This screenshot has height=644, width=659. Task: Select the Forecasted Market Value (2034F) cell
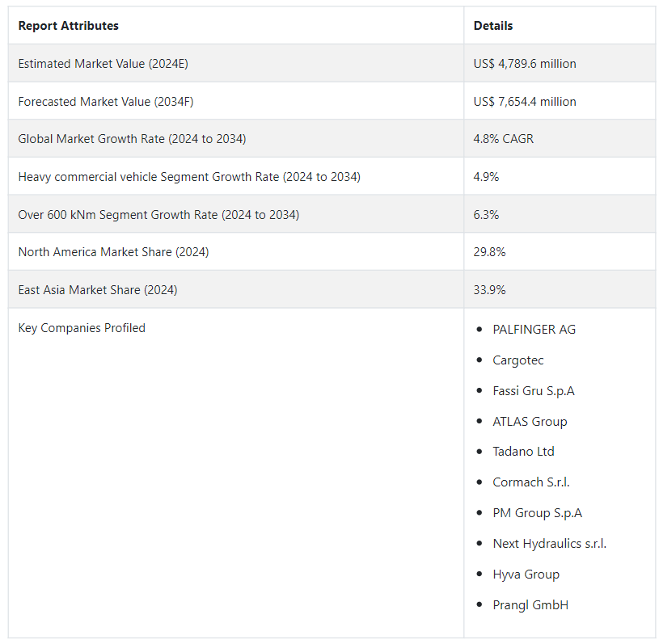(x=105, y=102)
